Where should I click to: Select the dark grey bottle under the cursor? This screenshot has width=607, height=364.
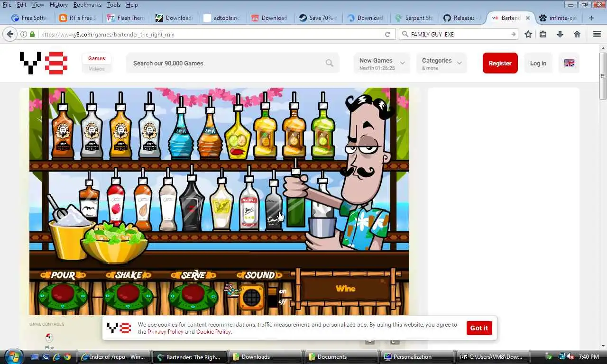pos(274,201)
